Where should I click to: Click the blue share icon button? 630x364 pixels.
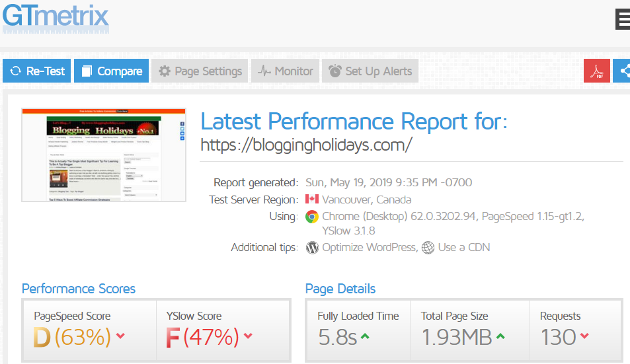pos(622,71)
